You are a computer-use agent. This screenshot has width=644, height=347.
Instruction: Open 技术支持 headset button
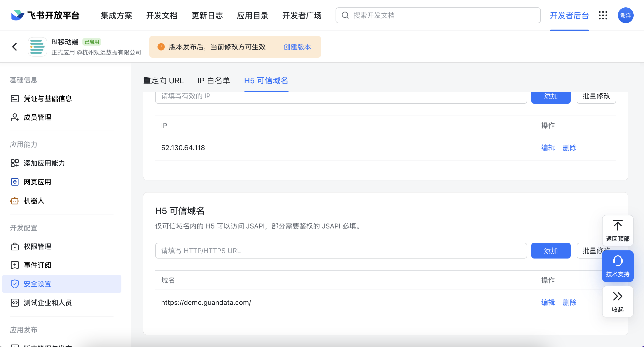(618, 266)
